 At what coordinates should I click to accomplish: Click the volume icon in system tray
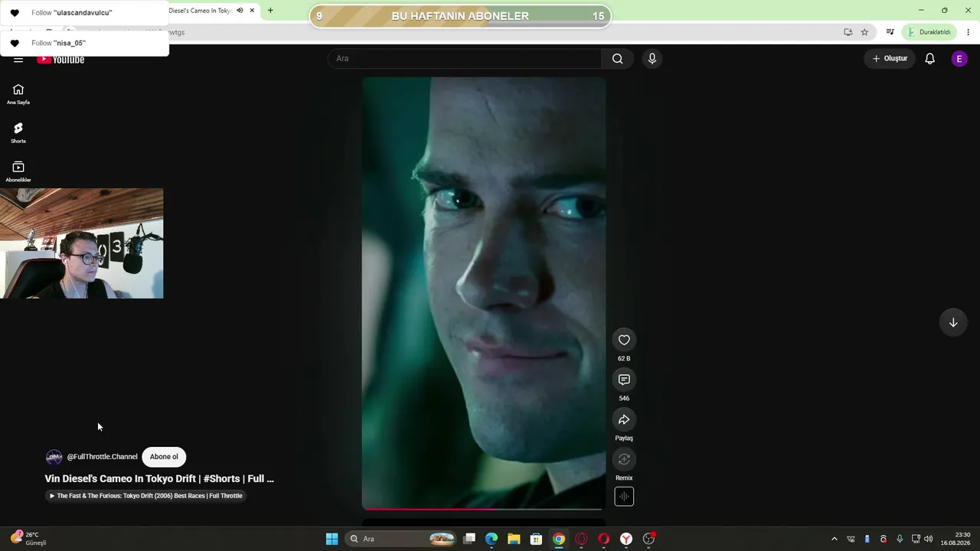[x=929, y=539]
